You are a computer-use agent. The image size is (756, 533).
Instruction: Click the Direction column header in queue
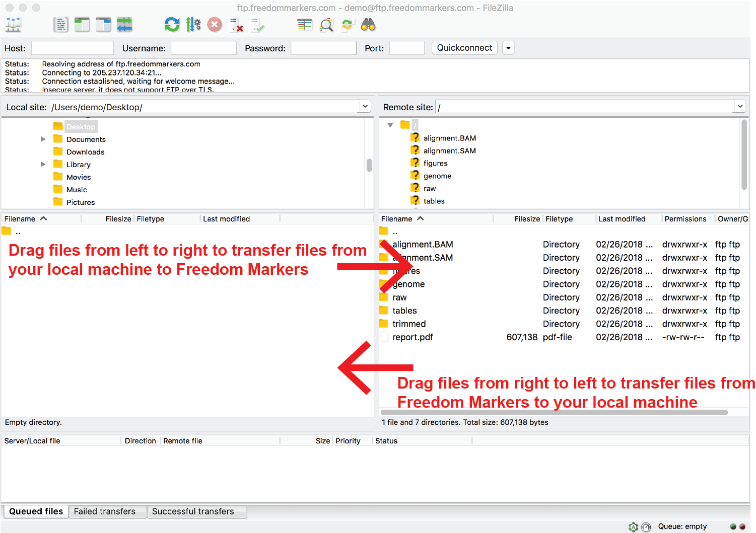(141, 441)
